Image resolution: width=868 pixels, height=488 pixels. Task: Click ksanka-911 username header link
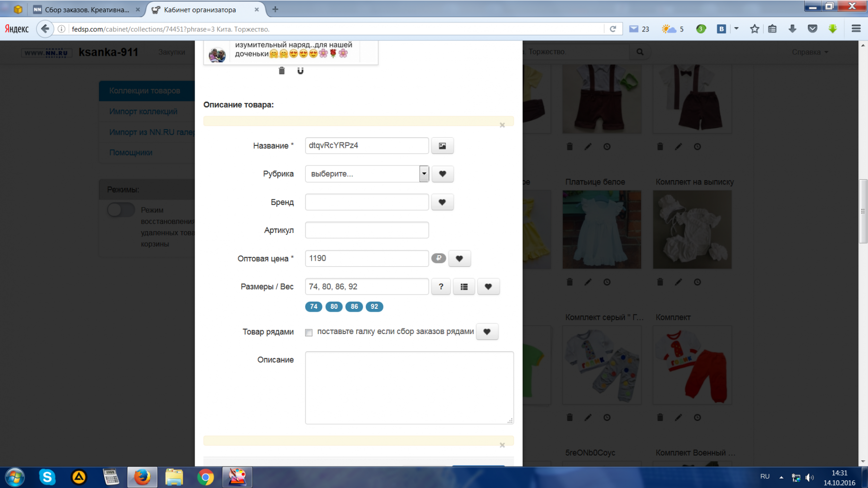(108, 52)
